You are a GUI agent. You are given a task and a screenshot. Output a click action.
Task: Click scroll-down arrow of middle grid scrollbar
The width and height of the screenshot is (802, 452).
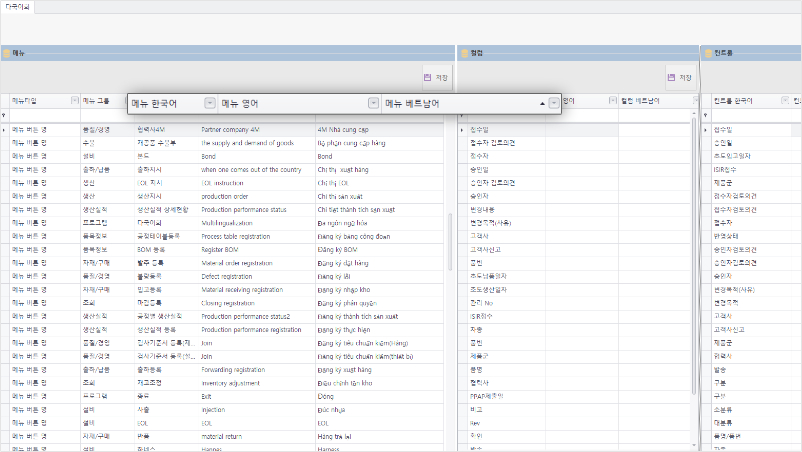[x=694, y=446]
